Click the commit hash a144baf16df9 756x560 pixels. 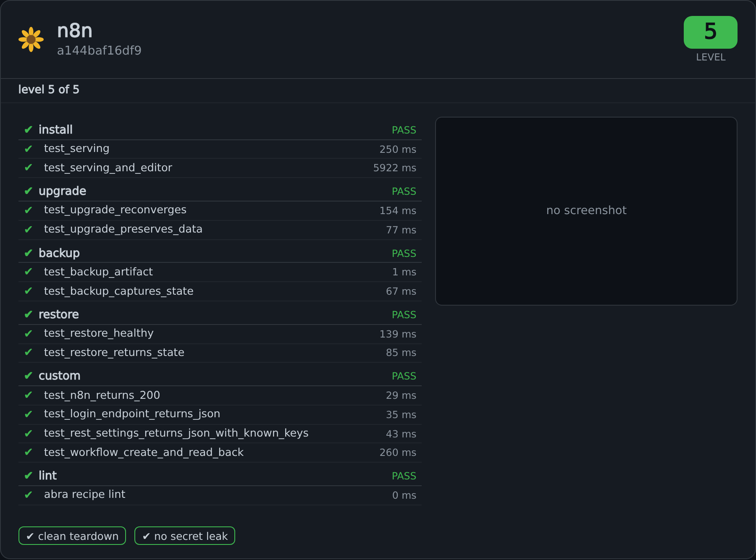pyautogui.click(x=99, y=51)
